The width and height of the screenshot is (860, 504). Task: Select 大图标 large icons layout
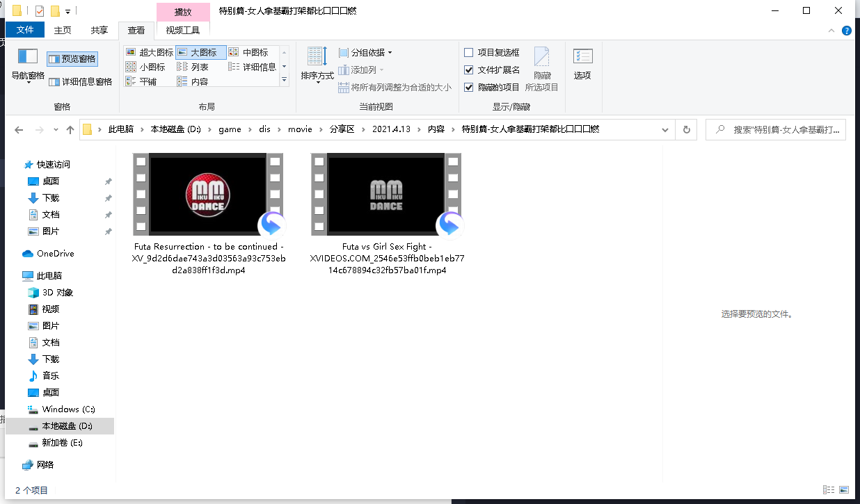pos(200,52)
